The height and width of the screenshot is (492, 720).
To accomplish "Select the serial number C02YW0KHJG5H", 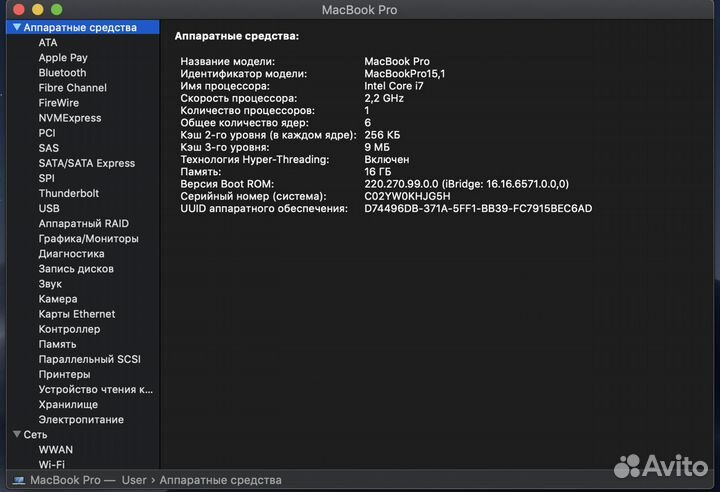I will [x=407, y=196].
